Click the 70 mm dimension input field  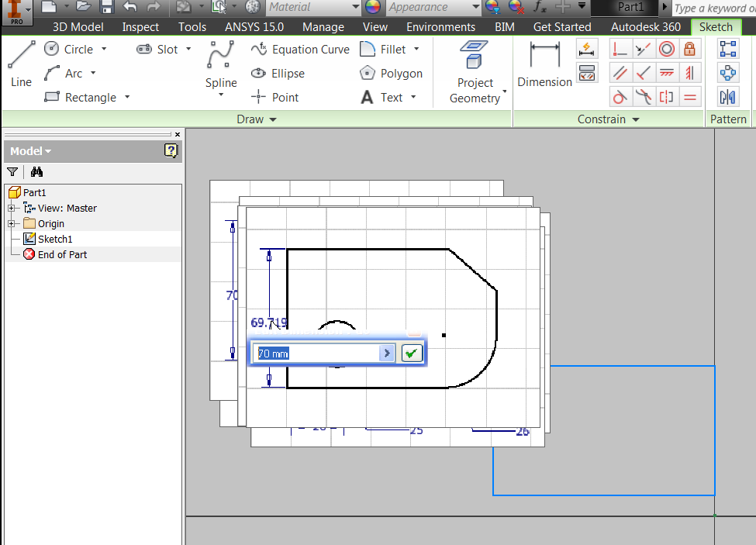(x=317, y=354)
